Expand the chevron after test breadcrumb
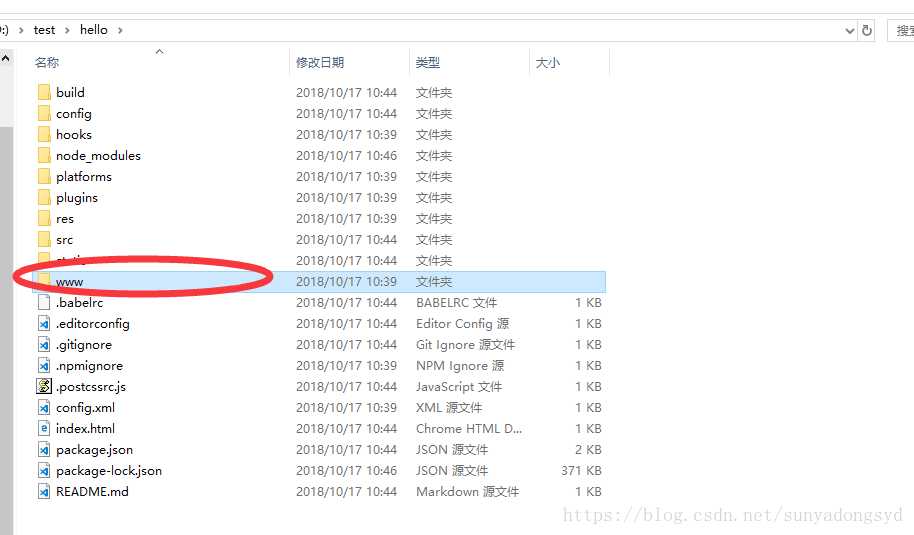 coord(67,30)
